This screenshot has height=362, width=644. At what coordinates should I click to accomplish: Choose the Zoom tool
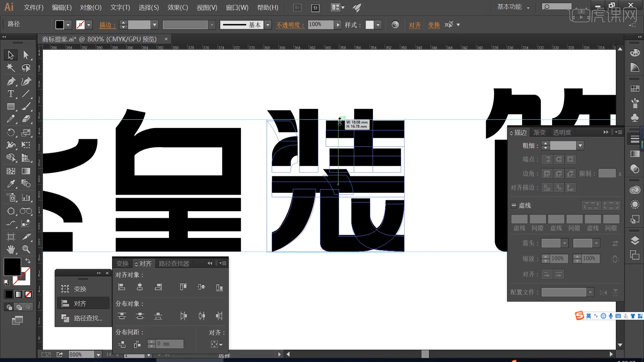click(x=26, y=249)
